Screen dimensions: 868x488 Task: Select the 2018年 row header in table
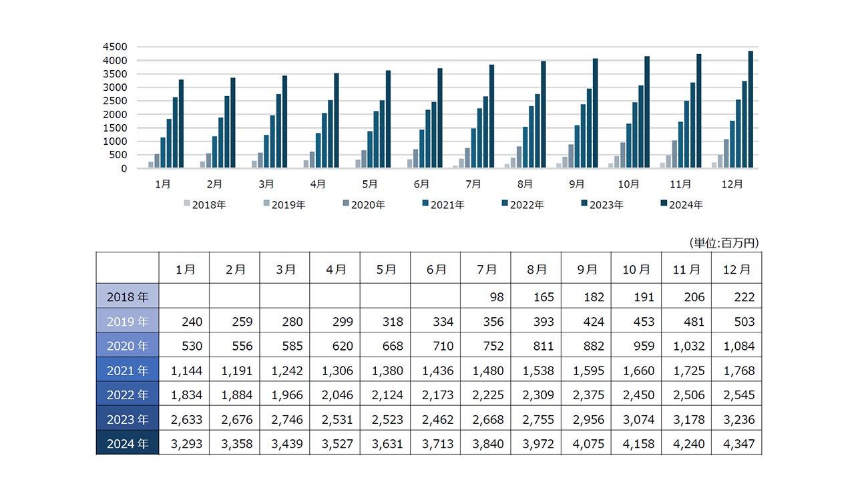128,296
